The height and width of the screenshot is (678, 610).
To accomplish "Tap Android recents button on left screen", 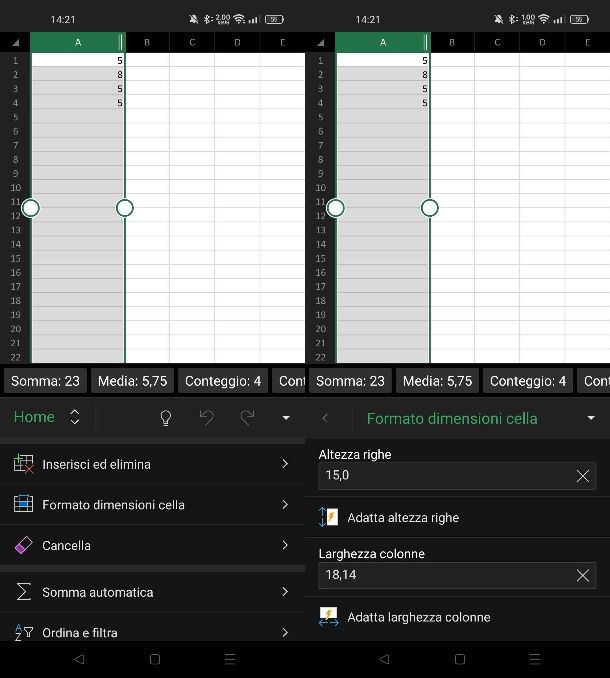I will coord(230,659).
